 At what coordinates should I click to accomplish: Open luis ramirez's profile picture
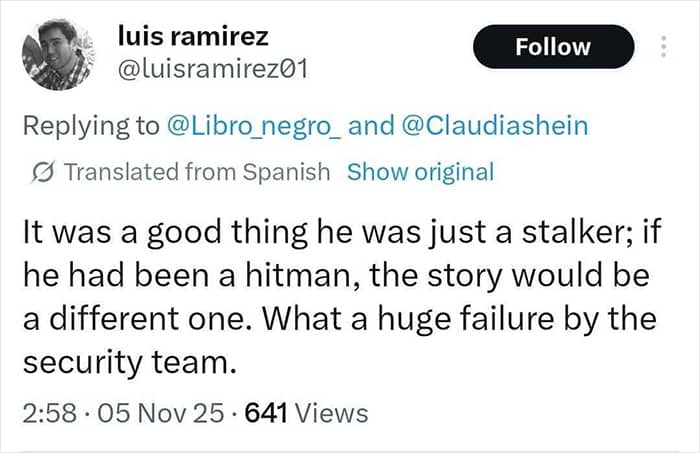click(x=56, y=57)
